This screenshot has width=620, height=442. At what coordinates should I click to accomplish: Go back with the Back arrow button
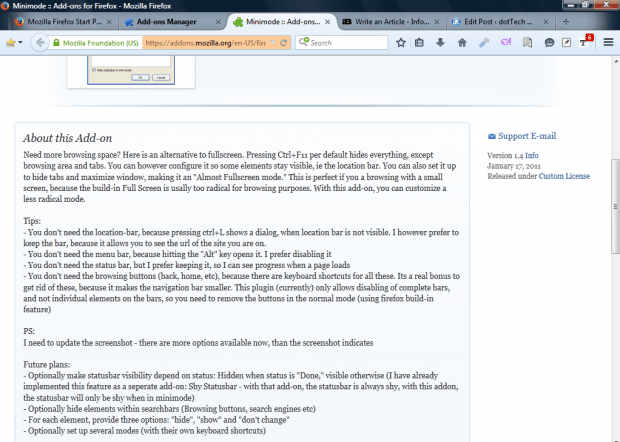[40, 42]
